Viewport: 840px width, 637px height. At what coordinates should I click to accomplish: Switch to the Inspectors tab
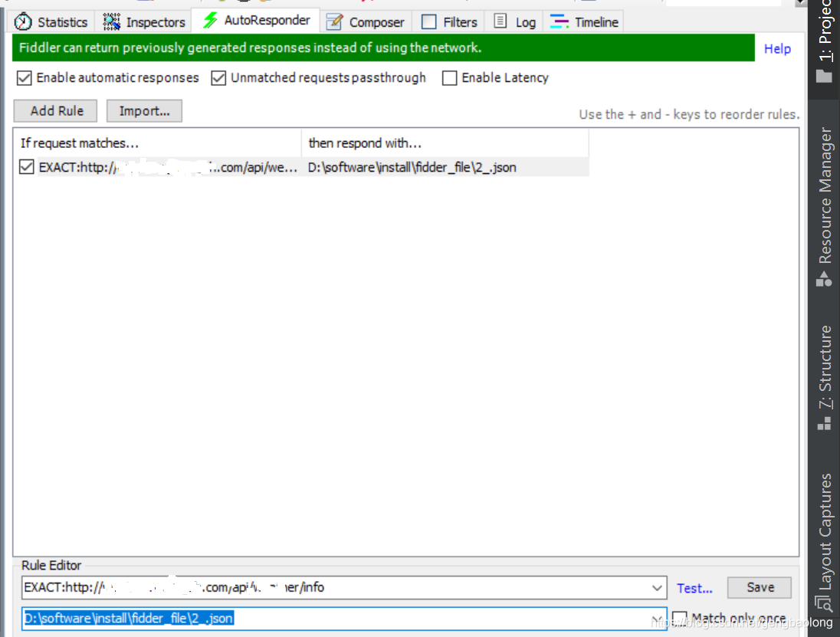tap(143, 22)
